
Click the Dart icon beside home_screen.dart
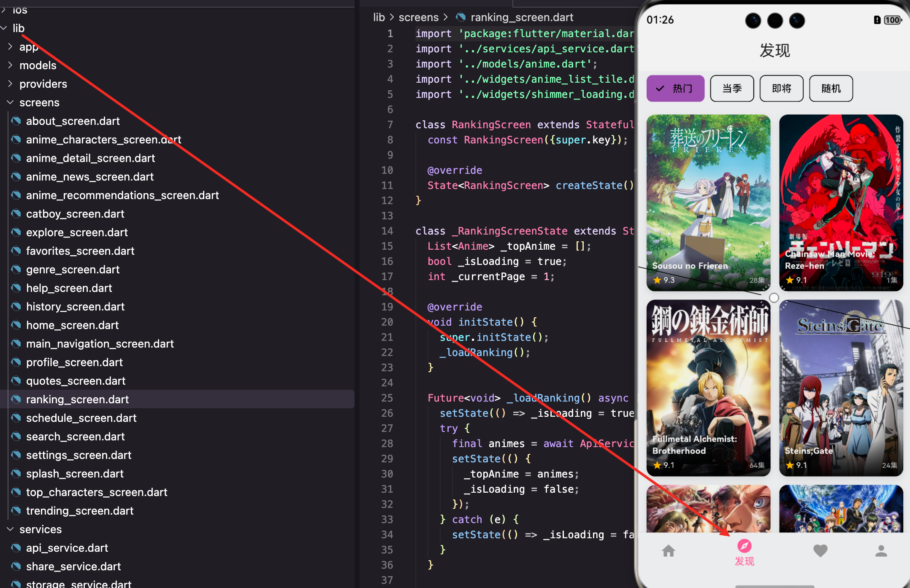pyautogui.click(x=16, y=325)
